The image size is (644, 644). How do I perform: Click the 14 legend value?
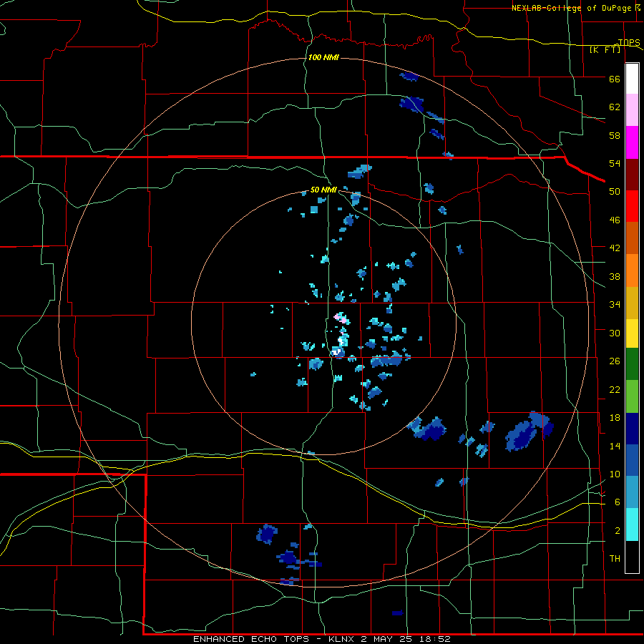point(615,446)
